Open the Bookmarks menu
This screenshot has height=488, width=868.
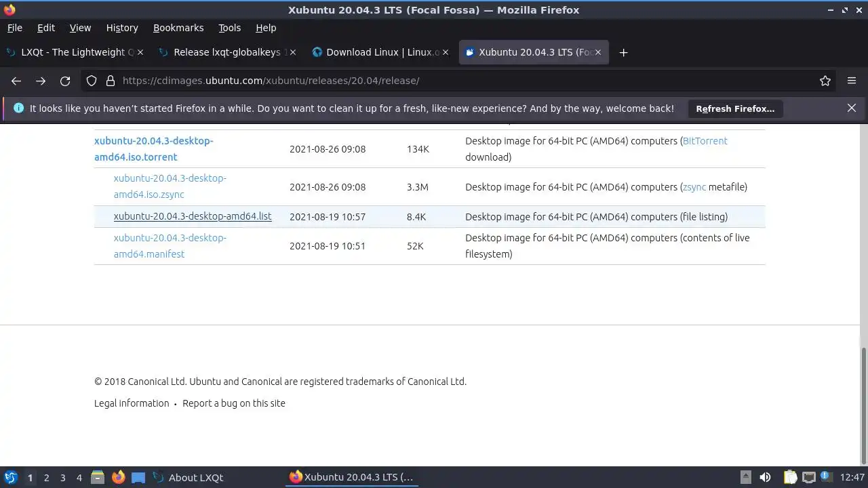[x=178, y=28]
